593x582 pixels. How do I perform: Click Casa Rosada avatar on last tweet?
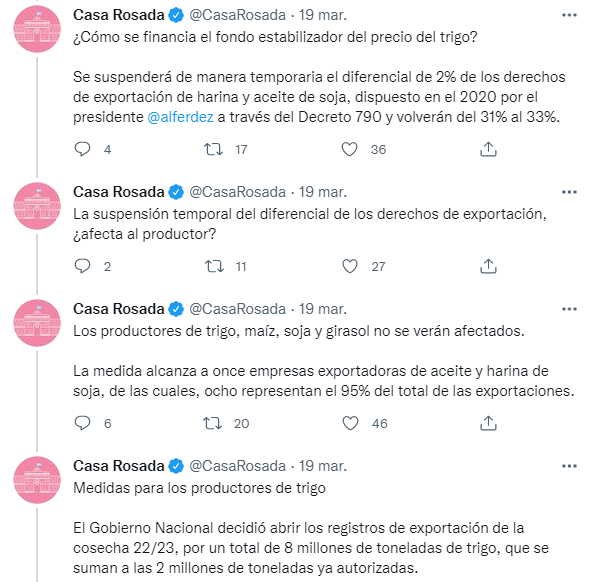[37, 480]
